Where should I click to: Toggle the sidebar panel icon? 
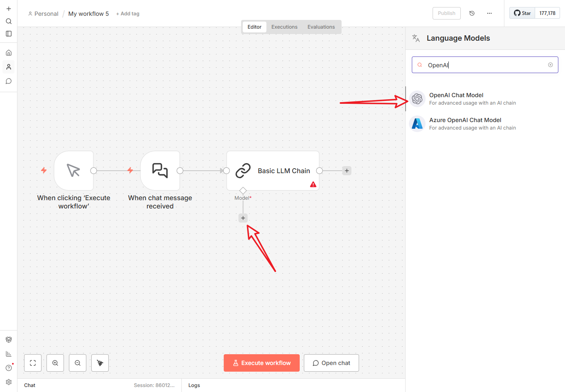(9, 34)
